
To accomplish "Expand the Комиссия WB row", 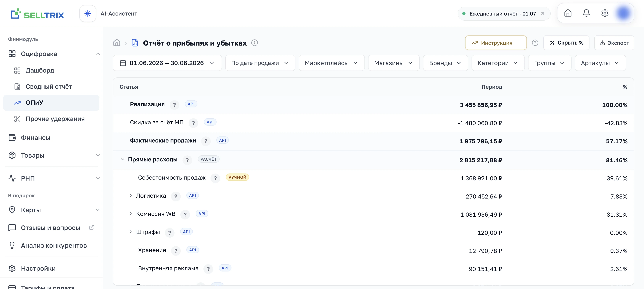I will 130,214.
